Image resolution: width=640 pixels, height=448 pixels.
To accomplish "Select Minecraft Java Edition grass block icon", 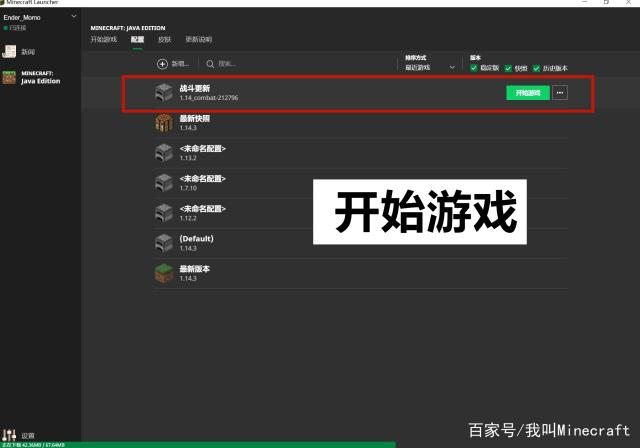I will (x=9, y=77).
